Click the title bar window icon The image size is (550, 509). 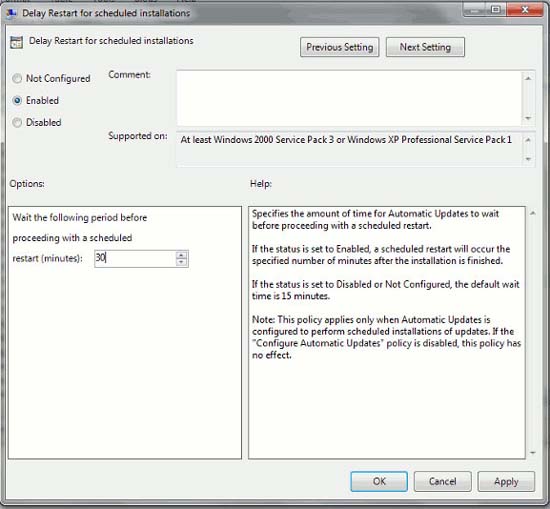11,13
